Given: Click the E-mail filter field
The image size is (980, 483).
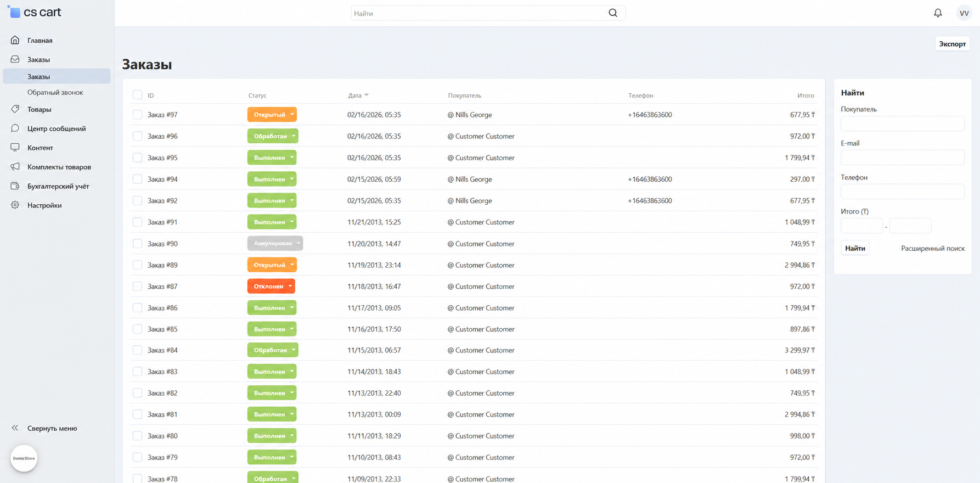Looking at the screenshot, I should pos(903,158).
